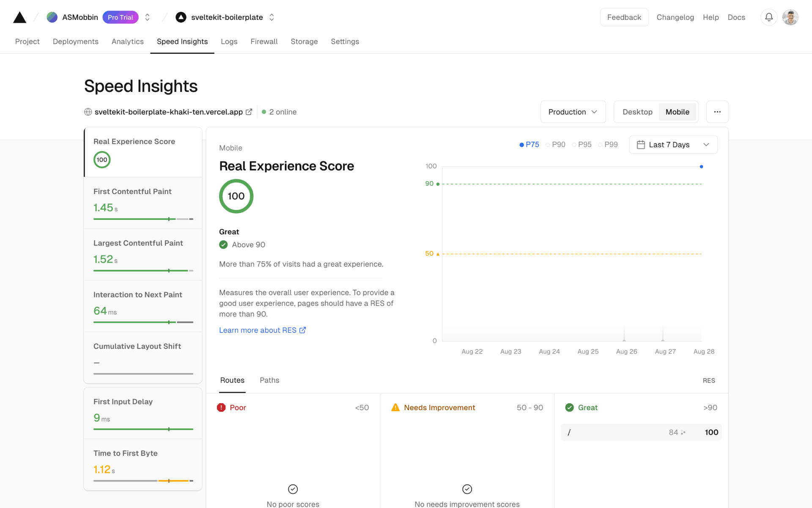Click the 2 online status indicator

pos(279,112)
